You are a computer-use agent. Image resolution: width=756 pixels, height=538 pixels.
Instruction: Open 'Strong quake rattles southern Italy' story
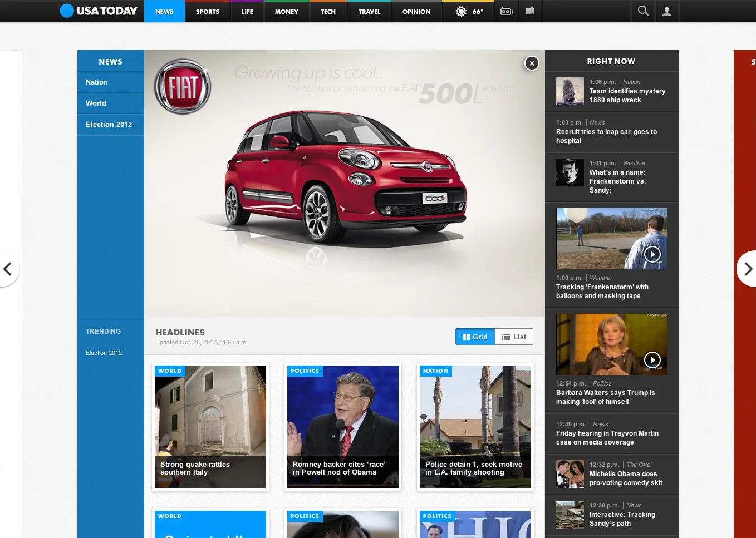[x=210, y=427]
